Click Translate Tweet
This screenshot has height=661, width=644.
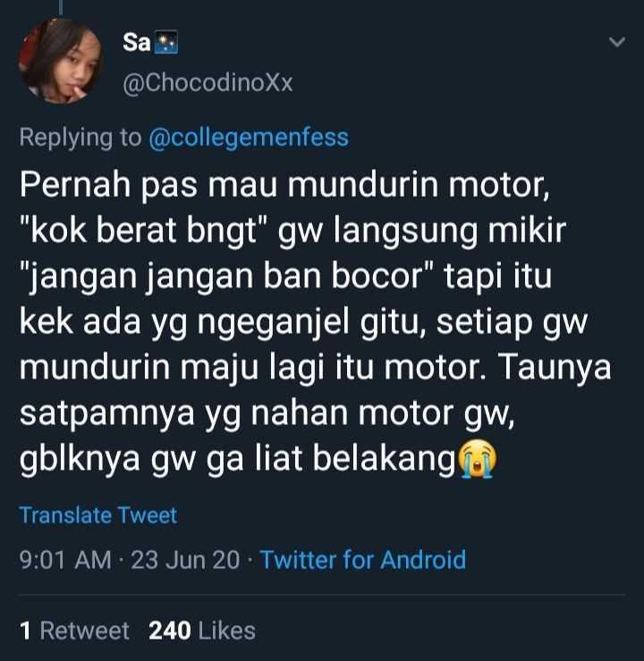(x=98, y=515)
